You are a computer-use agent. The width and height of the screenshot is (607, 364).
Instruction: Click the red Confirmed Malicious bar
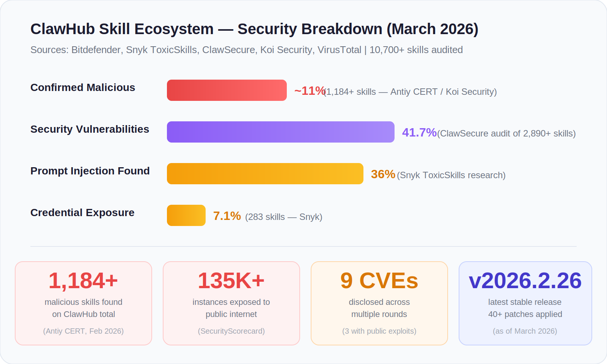pyautogui.click(x=227, y=90)
